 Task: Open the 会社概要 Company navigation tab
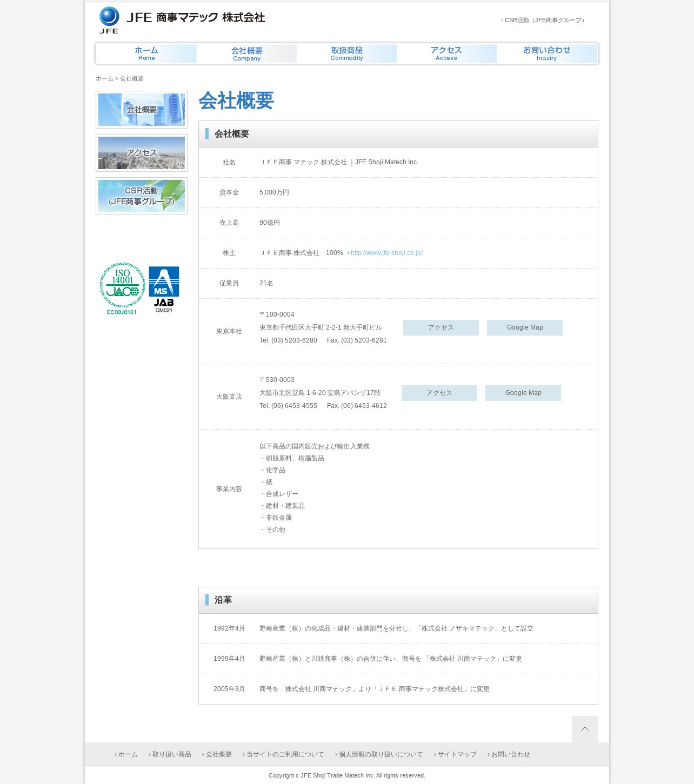247,53
